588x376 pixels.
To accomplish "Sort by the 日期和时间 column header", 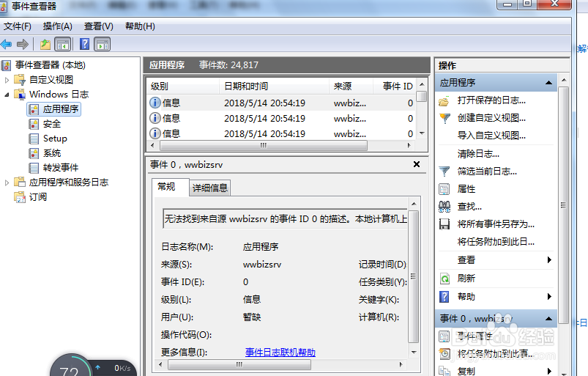I will 274,86.
